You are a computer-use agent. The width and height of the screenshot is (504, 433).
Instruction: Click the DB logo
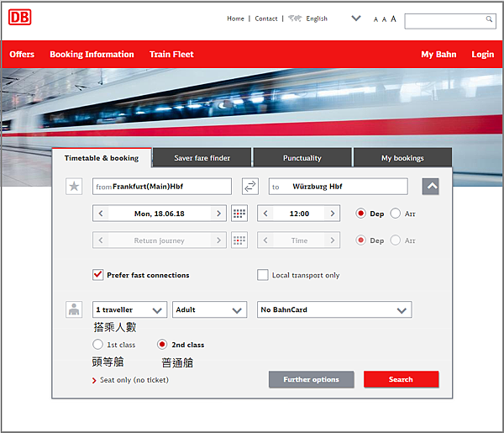(19, 17)
